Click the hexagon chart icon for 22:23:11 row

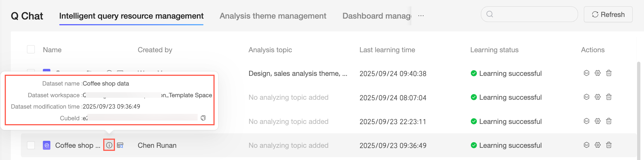[x=586, y=121]
